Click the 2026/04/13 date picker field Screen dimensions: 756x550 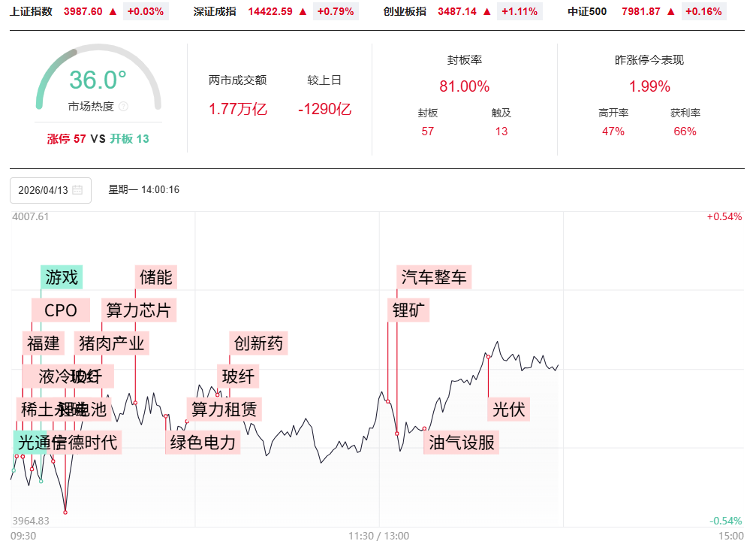(x=44, y=190)
